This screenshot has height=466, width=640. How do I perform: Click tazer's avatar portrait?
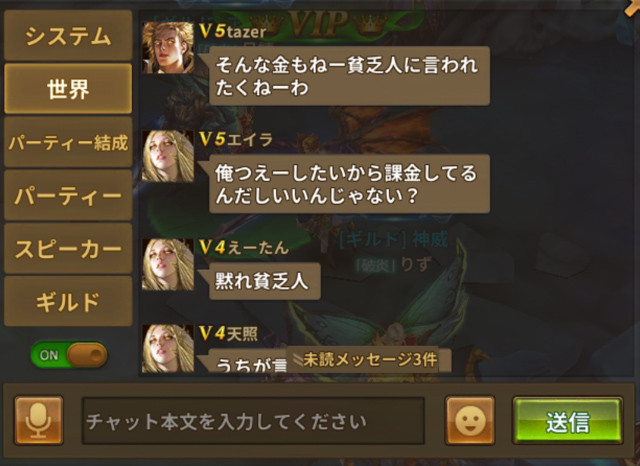(168, 47)
